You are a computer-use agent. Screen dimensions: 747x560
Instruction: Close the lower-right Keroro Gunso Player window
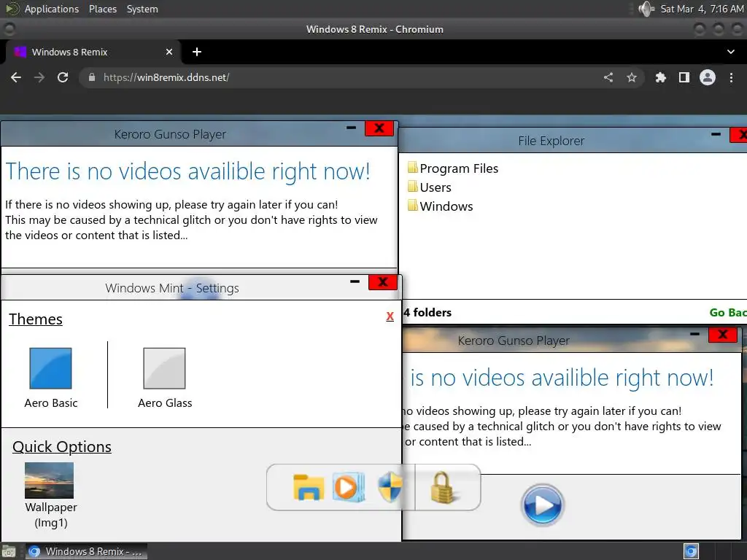coord(723,334)
